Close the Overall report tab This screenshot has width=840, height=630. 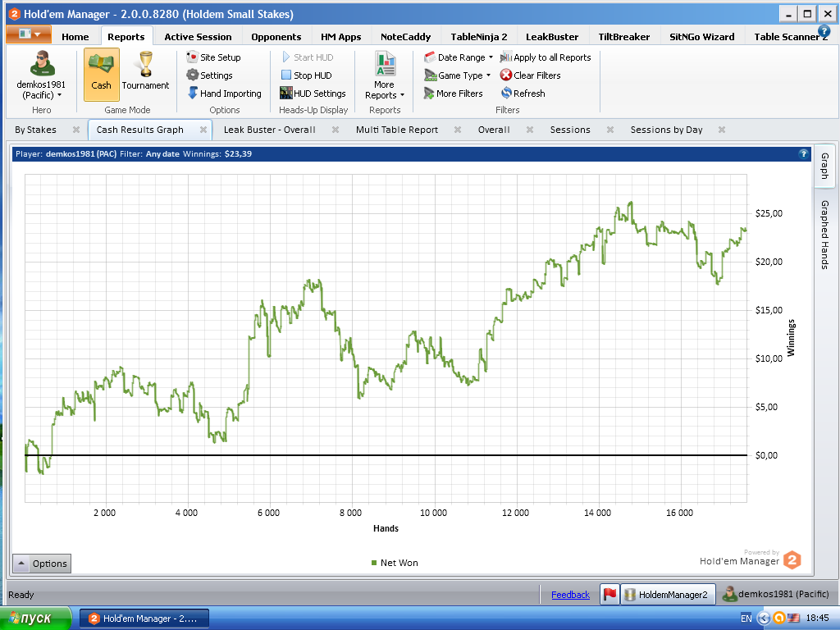point(530,130)
